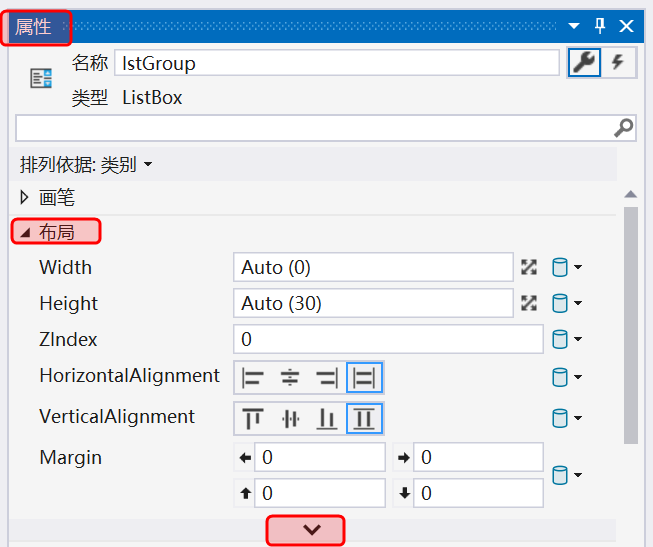Set Height to Auto icon
This screenshot has height=547, width=653.
pyautogui.click(x=529, y=303)
